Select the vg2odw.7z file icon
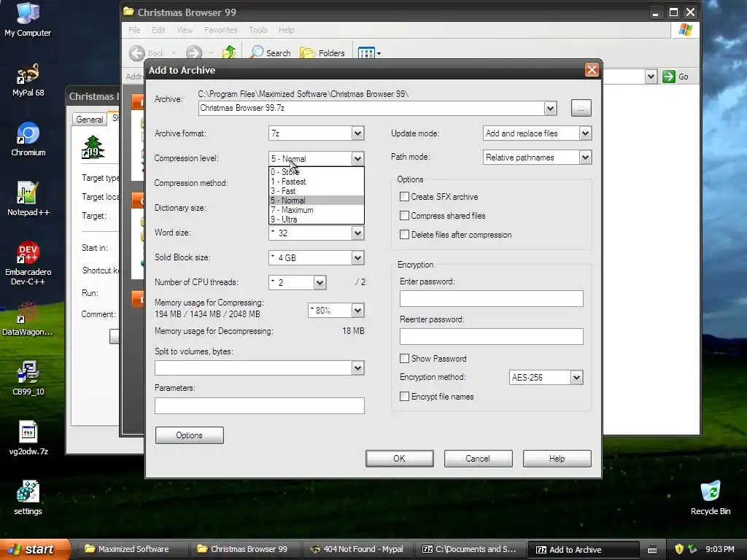The image size is (747, 560). (28, 438)
